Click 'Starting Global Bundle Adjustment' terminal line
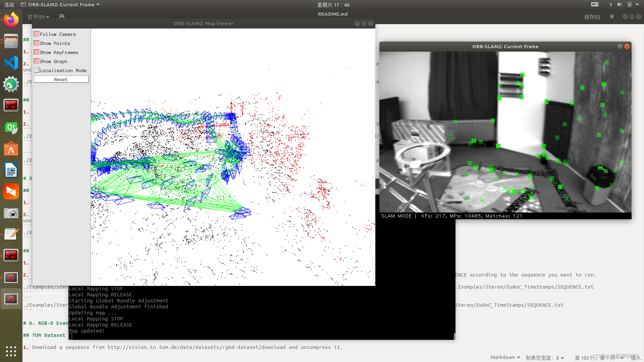644x362 pixels. (x=118, y=301)
